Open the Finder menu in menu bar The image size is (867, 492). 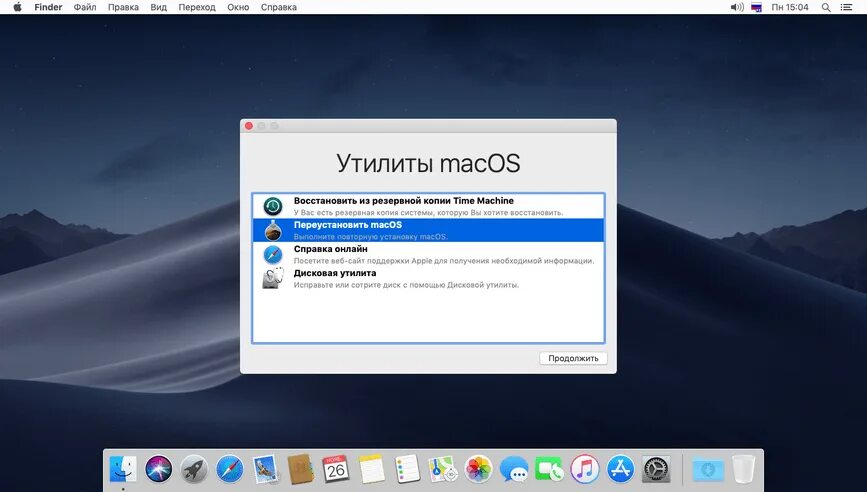coord(48,7)
